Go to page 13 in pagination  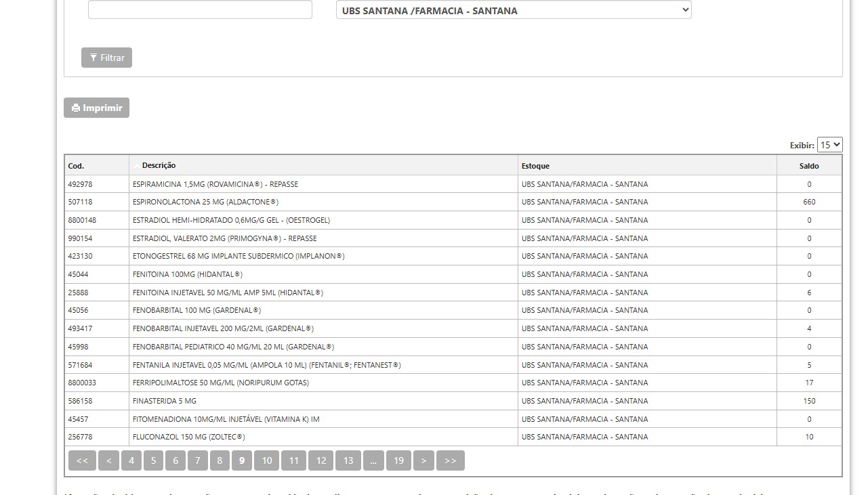(x=348, y=460)
